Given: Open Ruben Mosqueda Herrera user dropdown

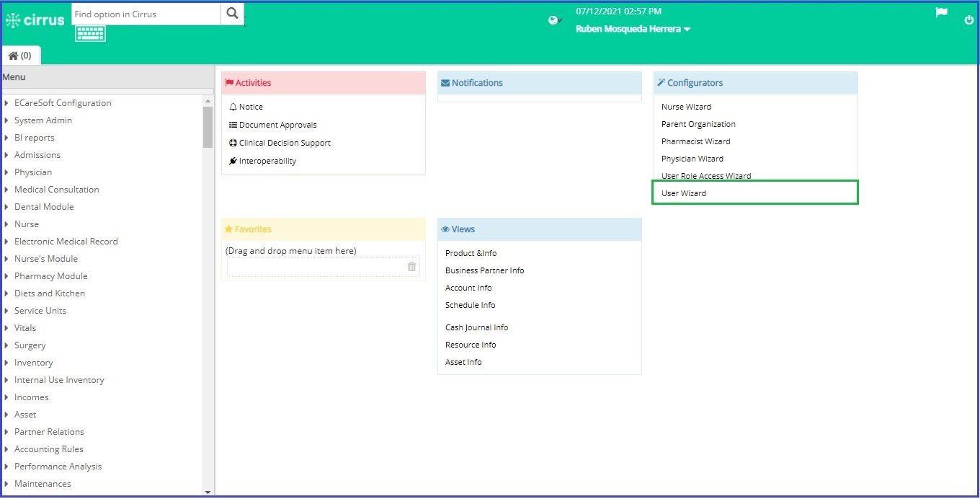Looking at the screenshot, I should click(x=633, y=30).
